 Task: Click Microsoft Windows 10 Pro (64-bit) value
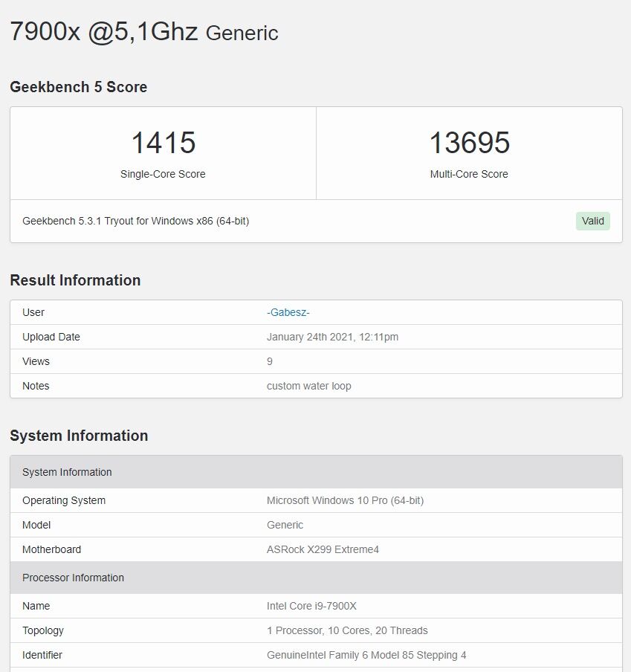[x=346, y=500]
